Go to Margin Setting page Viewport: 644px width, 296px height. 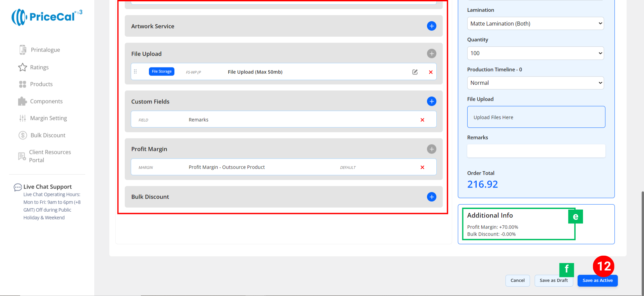pyautogui.click(x=48, y=118)
